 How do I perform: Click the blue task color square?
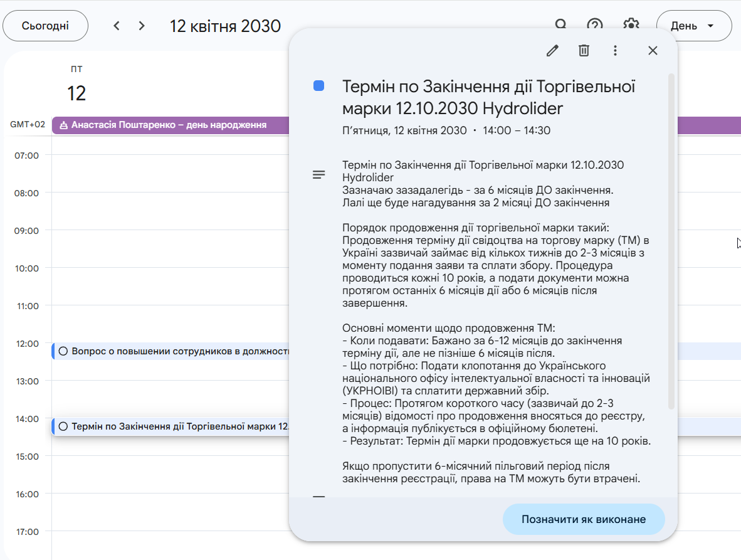pyautogui.click(x=318, y=85)
